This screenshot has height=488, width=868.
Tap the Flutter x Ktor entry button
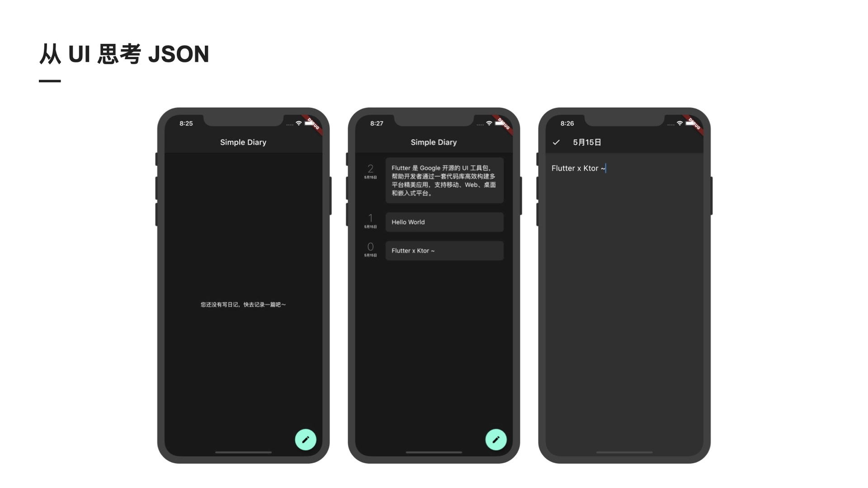click(444, 250)
